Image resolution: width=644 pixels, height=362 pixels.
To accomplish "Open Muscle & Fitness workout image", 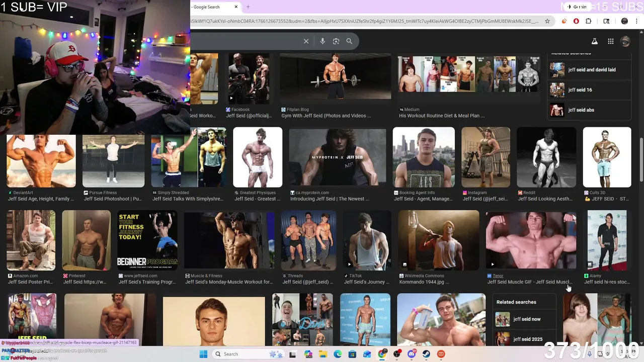I will 229,240.
